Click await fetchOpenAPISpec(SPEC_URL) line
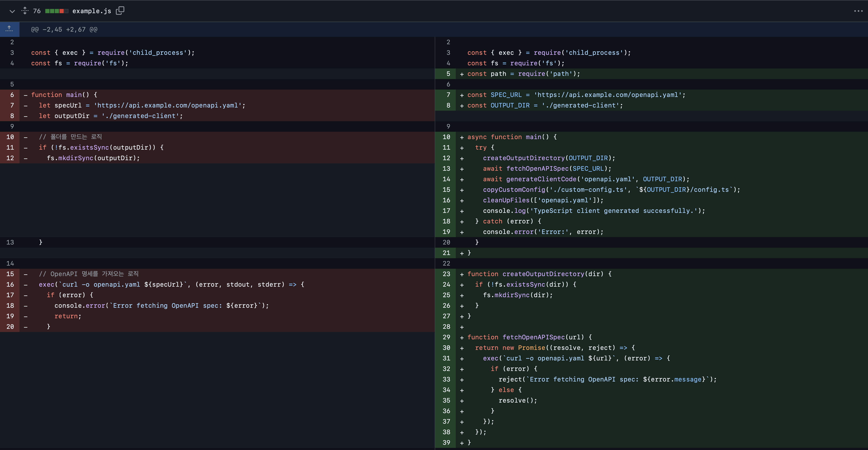Viewport: 868px width, 450px height. pos(547,169)
